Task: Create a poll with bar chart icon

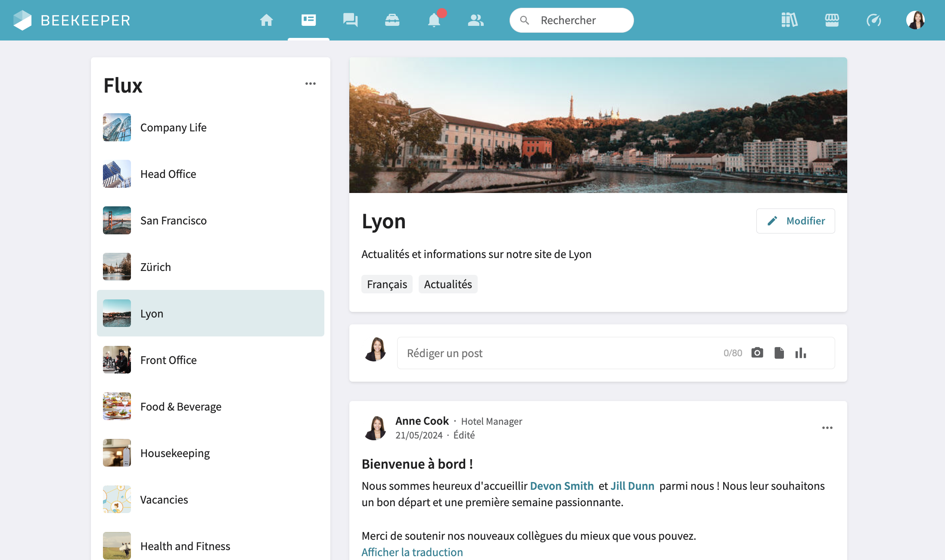Action: (800, 353)
